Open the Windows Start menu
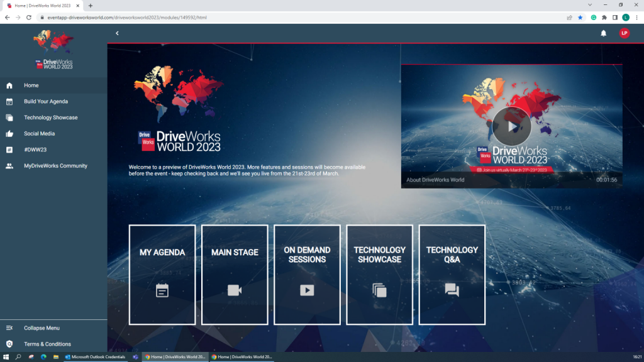The width and height of the screenshot is (644, 362). pos(6,357)
